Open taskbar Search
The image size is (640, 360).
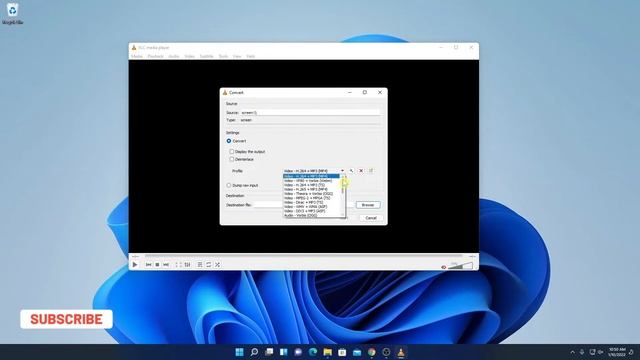click(x=254, y=352)
